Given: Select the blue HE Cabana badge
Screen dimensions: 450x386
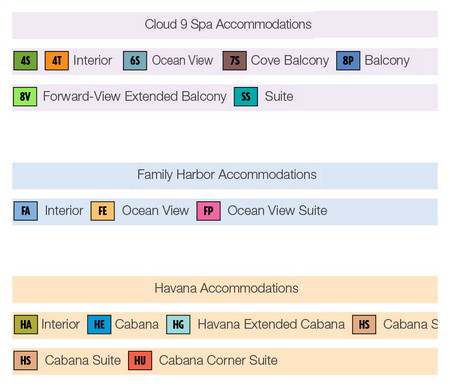Looking at the screenshot, I should pos(99,325).
